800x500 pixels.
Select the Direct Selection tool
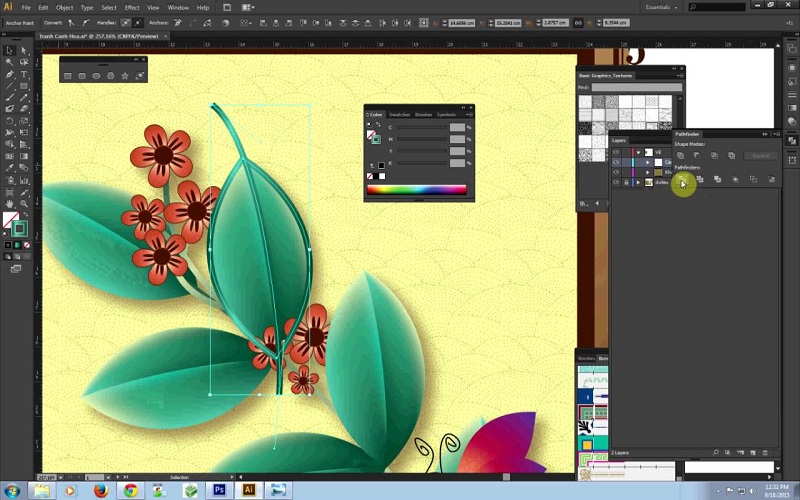(24, 50)
